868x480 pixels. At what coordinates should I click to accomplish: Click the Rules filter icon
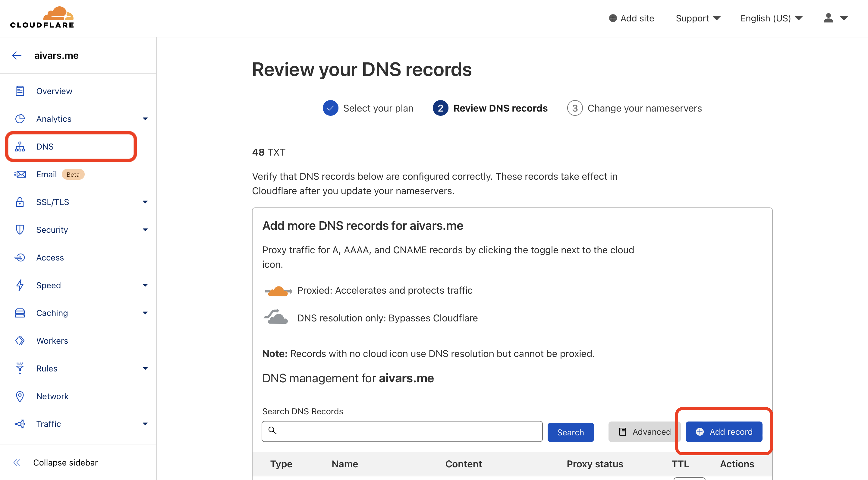[x=20, y=368]
